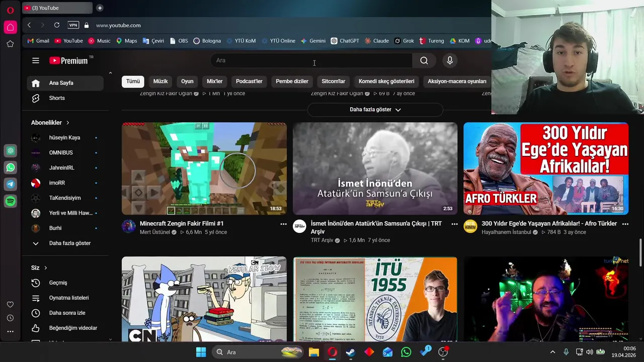Open options for İsmet İnönü video
The width and height of the screenshot is (644, 362).
pyautogui.click(x=454, y=224)
